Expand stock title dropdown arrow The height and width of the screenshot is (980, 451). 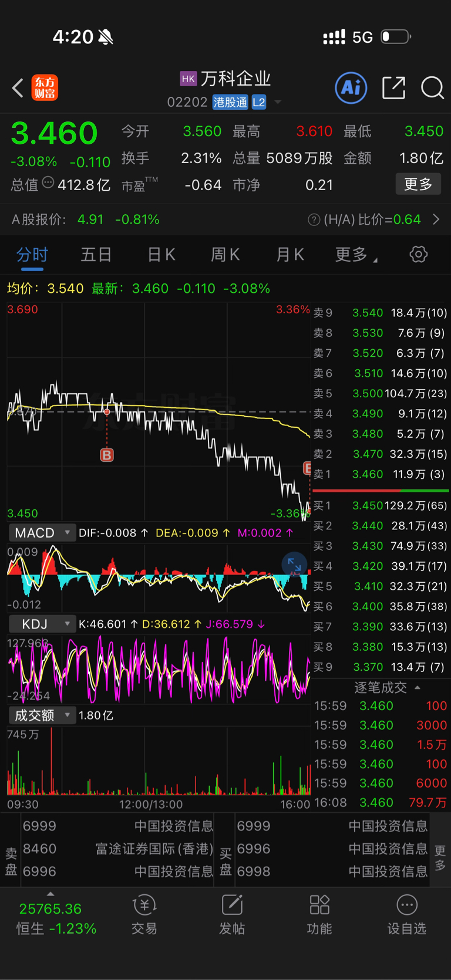(x=278, y=103)
